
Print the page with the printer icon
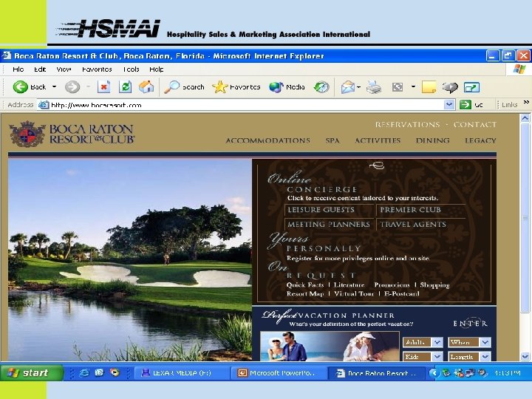pos(374,87)
